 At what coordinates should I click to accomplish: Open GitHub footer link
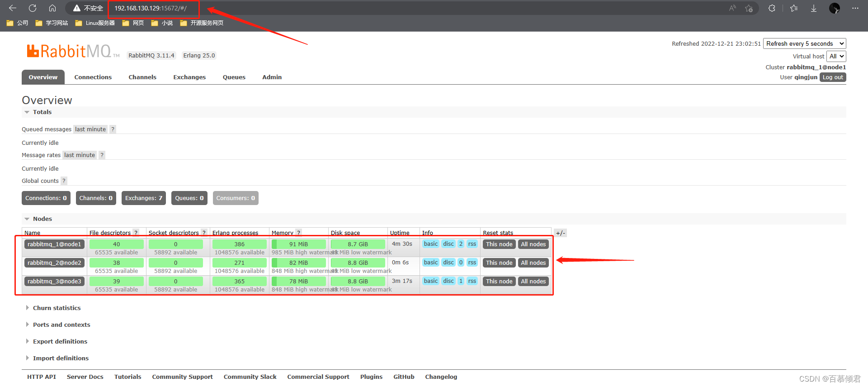[x=404, y=377]
